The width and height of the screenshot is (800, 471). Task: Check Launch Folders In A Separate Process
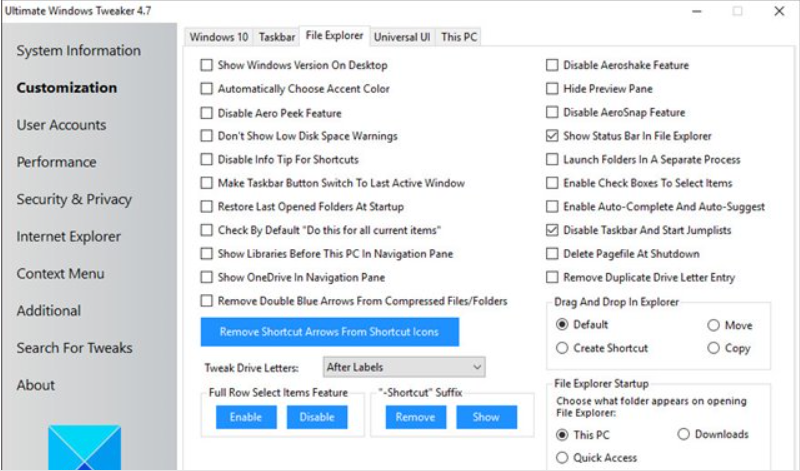pos(552,159)
